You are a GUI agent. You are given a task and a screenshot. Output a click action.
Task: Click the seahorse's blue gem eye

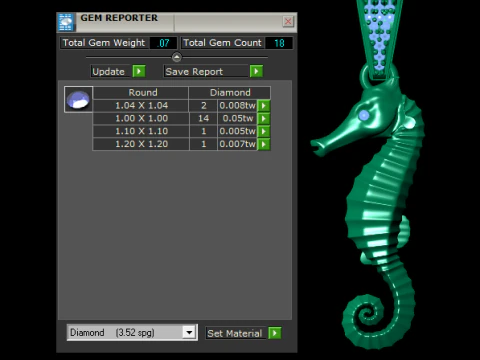click(364, 115)
